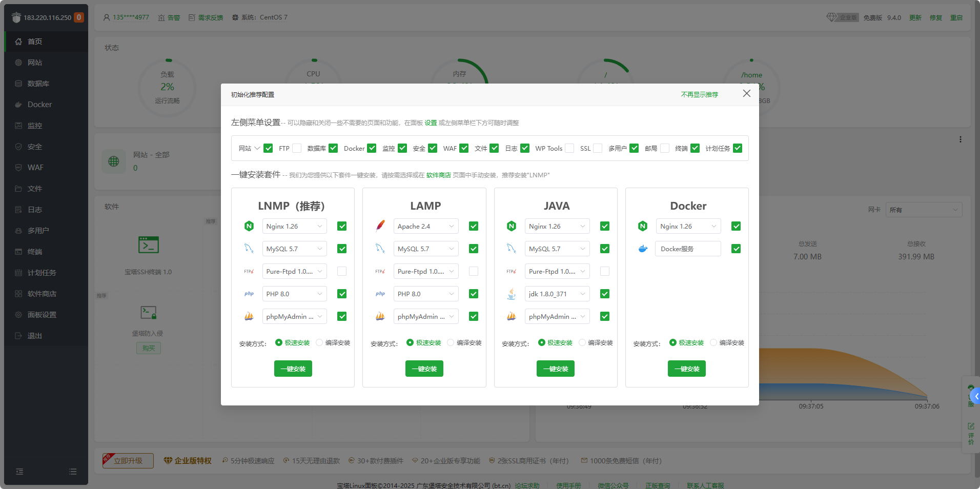Click the blue arrow tab at right edge
Image resolution: width=980 pixels, height=489 pixels.
975,396
